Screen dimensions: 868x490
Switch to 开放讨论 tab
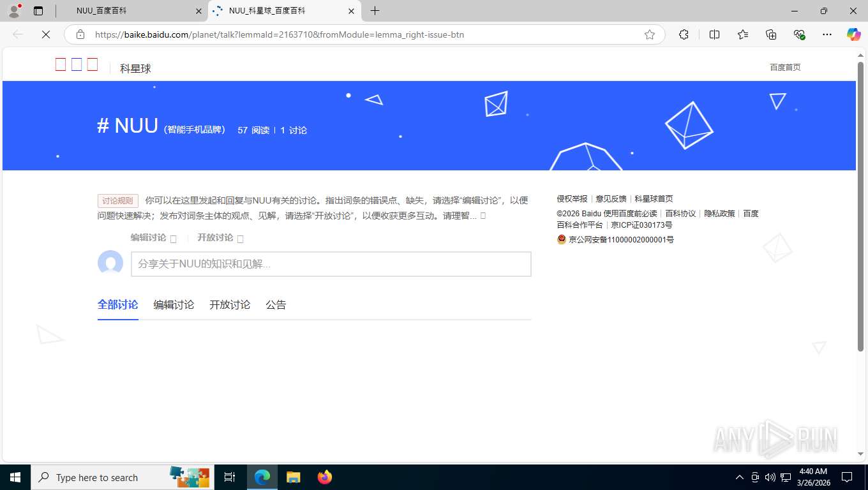(x=230, y=305)
